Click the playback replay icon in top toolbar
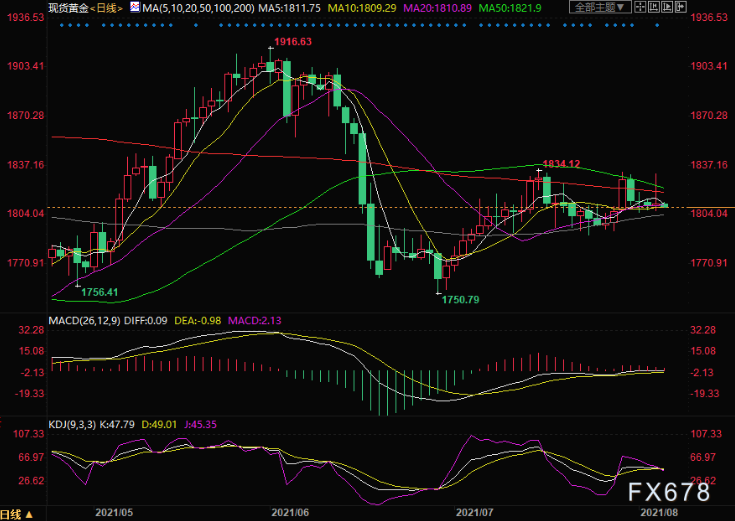735x521 pixels. pyautogui.click(x=667, y=7)
